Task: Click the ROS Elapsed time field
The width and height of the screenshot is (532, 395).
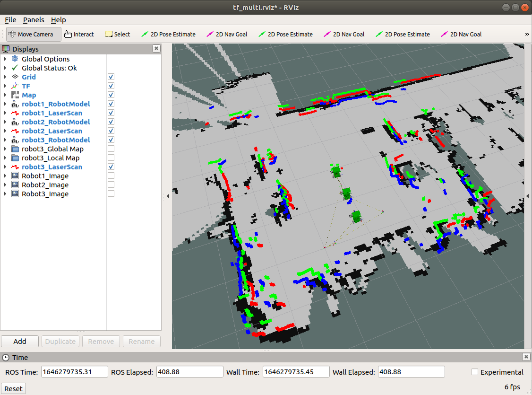Action: (x=189, y=372)
